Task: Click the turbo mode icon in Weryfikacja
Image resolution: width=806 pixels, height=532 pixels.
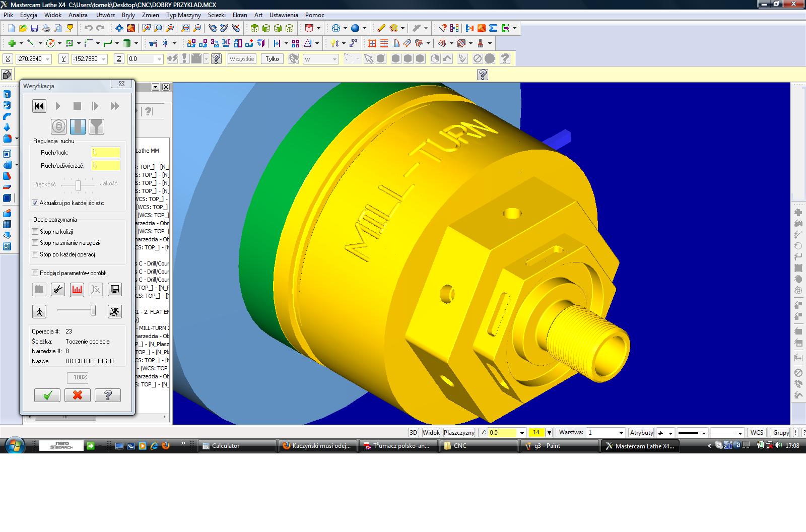Action: (x=58, y=126)
